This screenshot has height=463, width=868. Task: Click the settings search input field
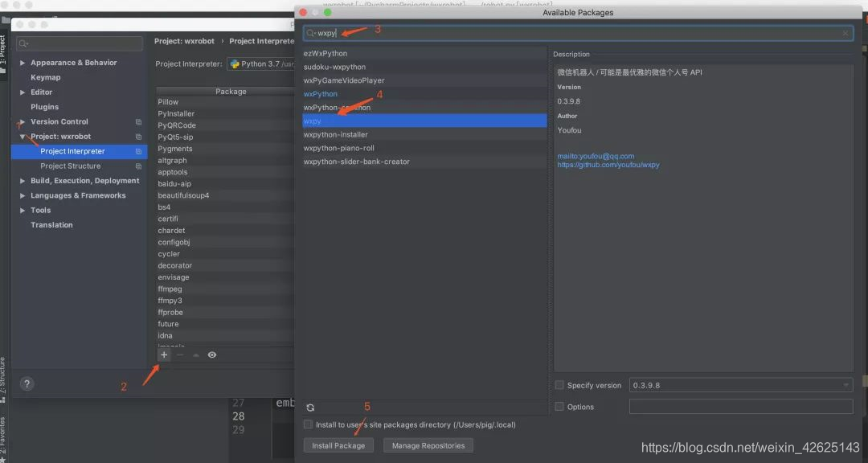(79, 43)
